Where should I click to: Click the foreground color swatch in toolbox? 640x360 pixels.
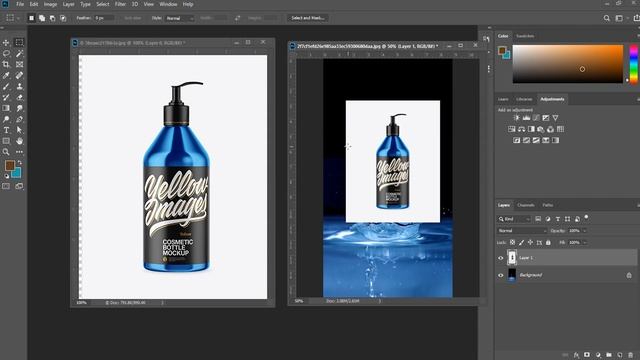pos(10,165)
